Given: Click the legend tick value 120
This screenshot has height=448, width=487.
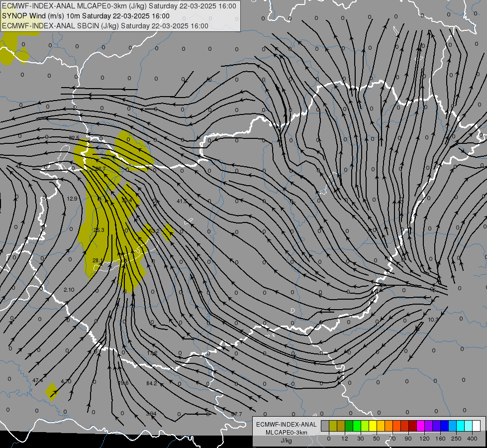Looking at the screenshot, I should click(424, 439).
